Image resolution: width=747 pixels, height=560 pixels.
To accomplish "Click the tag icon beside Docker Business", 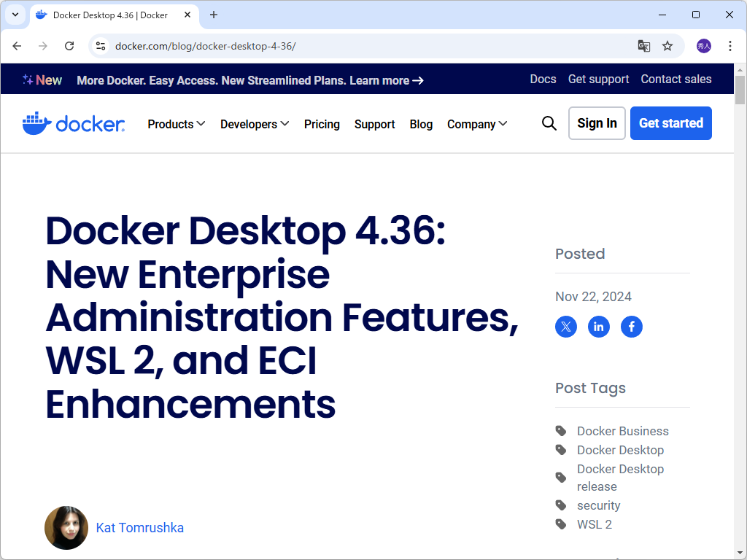I will (560, 430).
